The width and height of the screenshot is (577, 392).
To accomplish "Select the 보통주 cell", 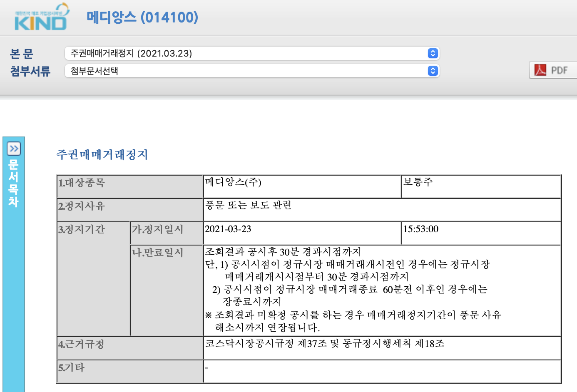I will [481, 186].
